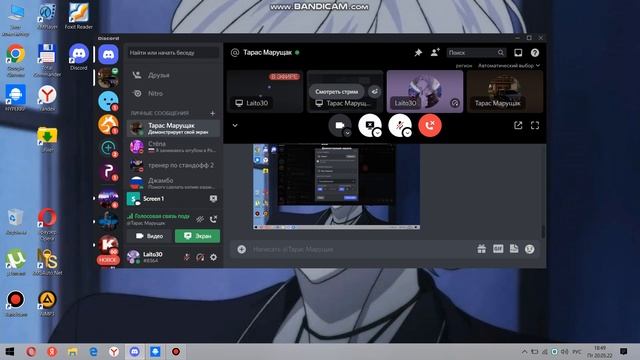Click the stream icon next to Screen 1
The width and height of the screenshot is (640, 360).
[213, 199]
